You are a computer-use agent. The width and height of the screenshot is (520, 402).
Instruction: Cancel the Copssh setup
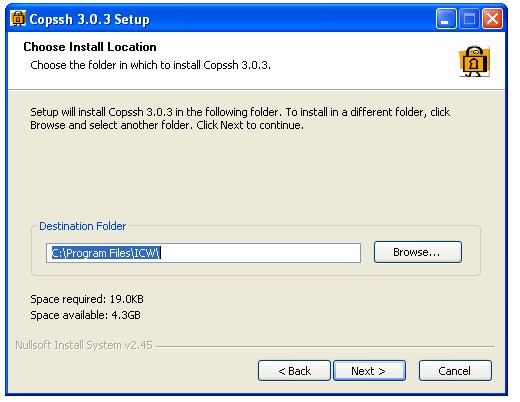coord(455,370)
